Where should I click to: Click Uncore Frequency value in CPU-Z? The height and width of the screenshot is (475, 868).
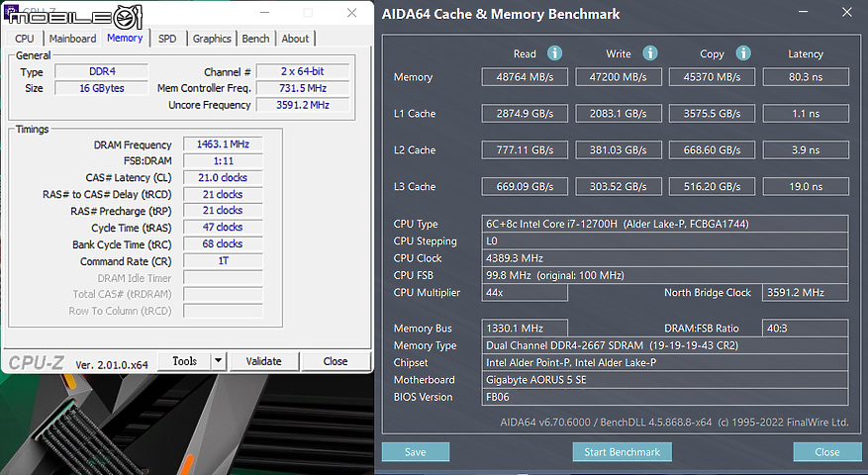303,105
